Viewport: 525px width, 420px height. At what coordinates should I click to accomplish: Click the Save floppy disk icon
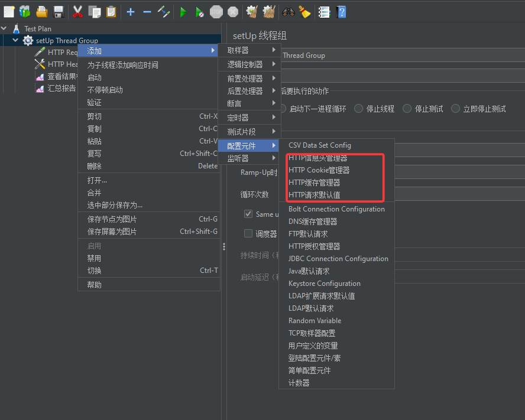pyautogui.click(x=59, y=12)
